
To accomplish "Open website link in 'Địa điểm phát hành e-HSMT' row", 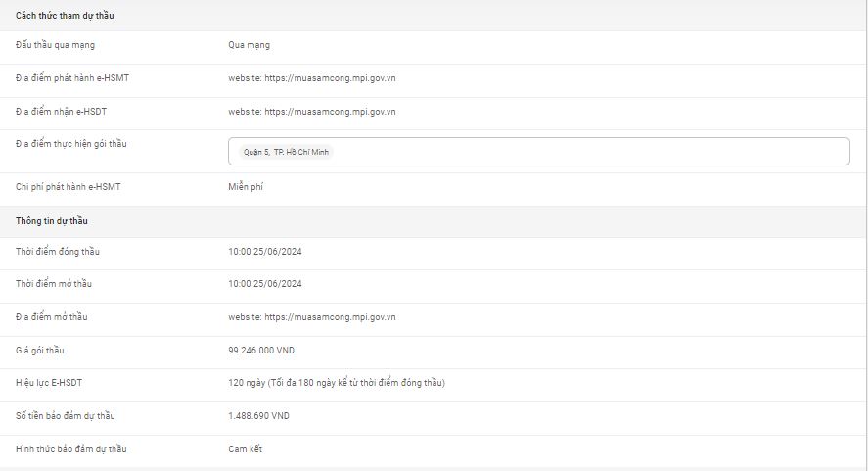I will pyautogui.click(x=311, y=77).
